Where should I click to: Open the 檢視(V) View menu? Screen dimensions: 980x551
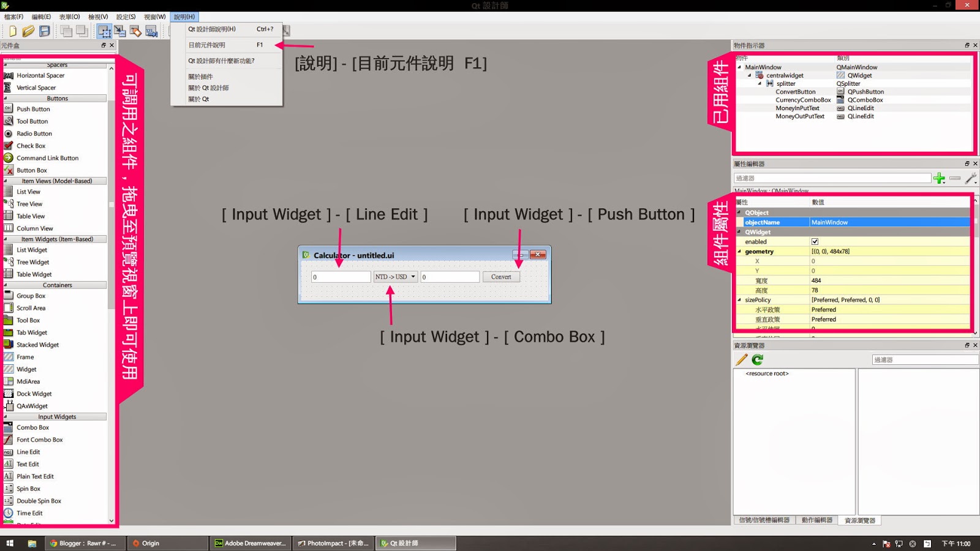(98, 17)
